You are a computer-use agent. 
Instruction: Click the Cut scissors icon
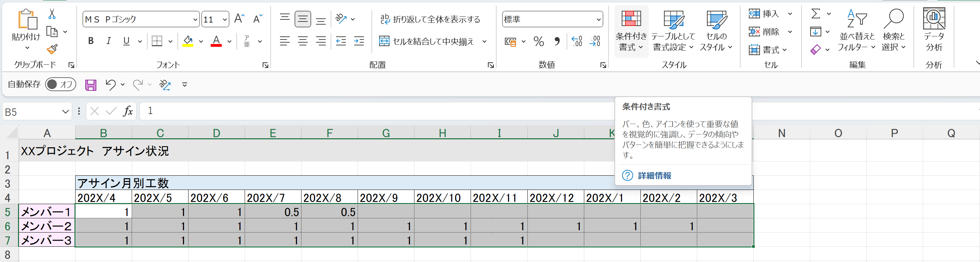(52, 15)
